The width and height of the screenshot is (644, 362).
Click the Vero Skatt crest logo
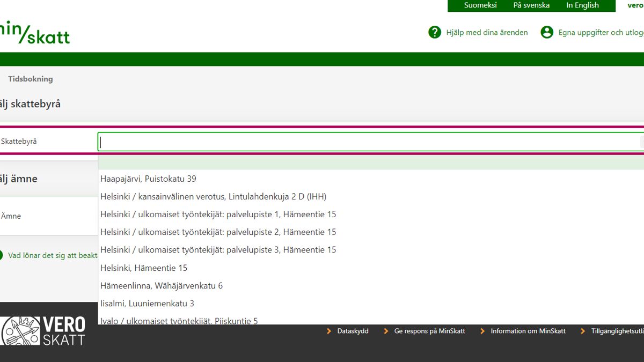tap(20, 331)
